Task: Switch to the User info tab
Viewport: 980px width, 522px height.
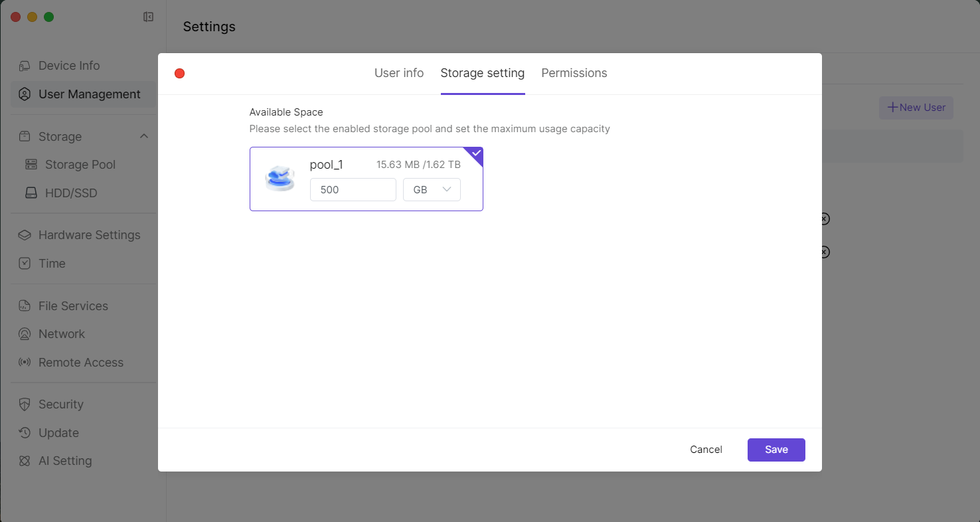Action: point(399,73)
